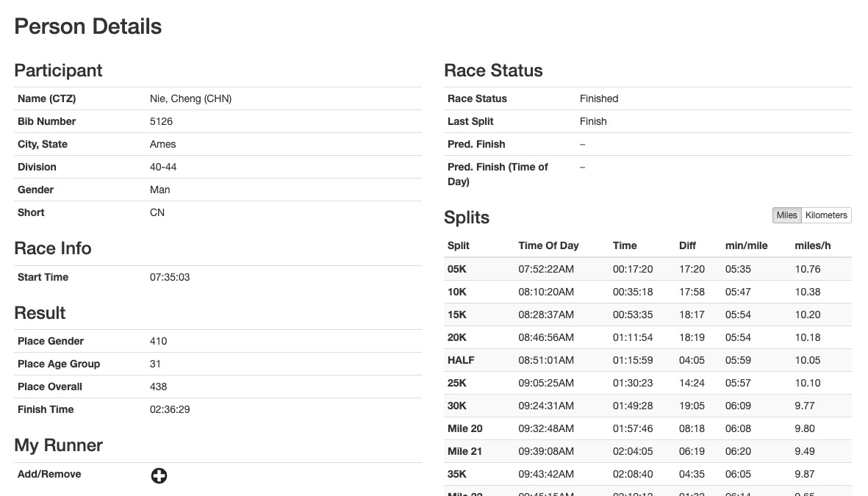Click the Mile 21 speed "9.49"

805,451
